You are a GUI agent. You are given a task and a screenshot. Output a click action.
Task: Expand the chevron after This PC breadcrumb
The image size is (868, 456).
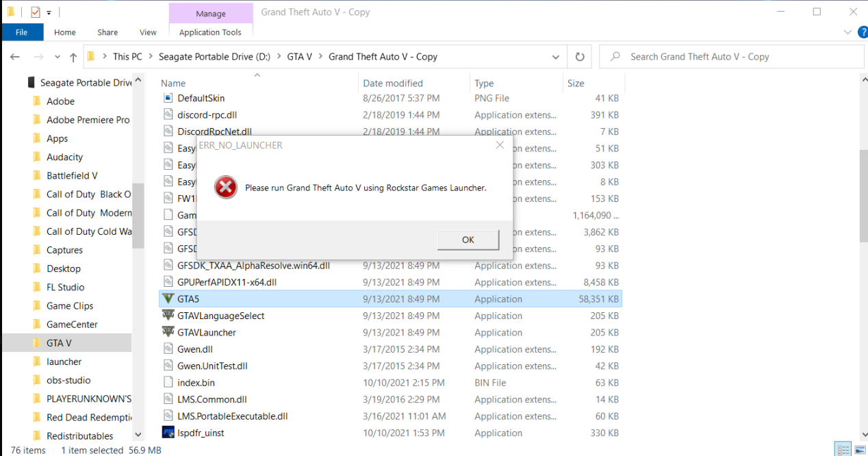[151, 57]
